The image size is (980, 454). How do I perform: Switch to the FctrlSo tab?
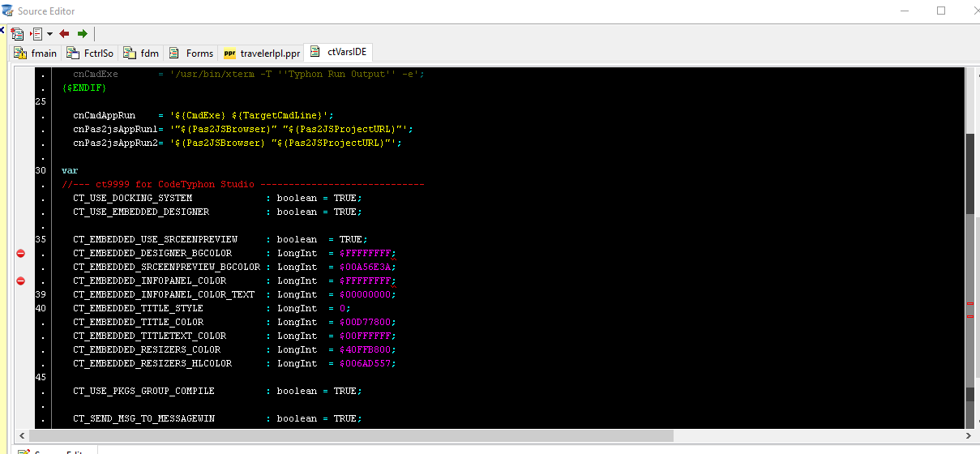pos(90,53)
